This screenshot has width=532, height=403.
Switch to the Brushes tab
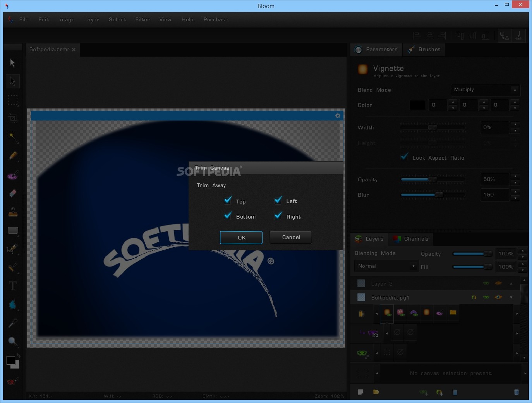point(424,50)
